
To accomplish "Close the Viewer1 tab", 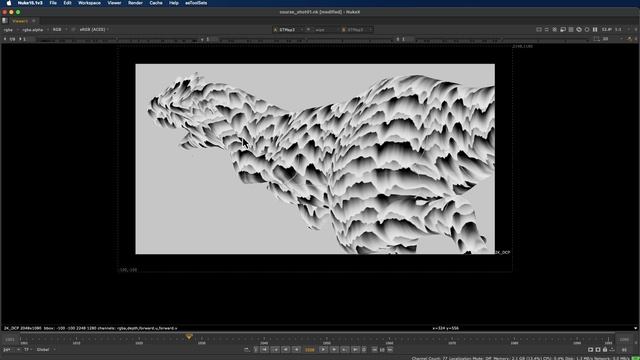I will tap(34, 21).
